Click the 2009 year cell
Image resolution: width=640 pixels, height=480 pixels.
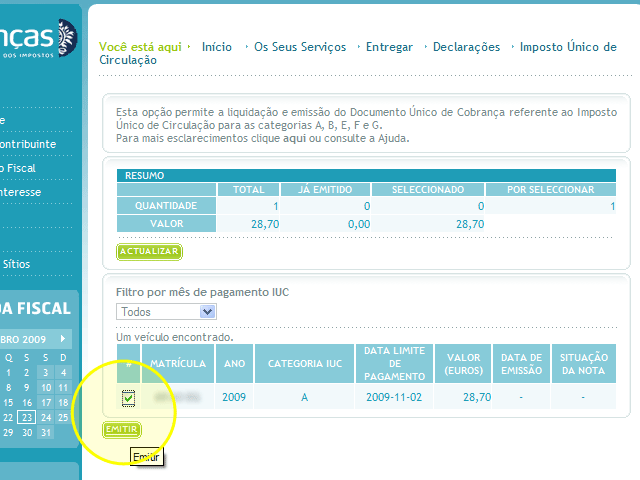point(234,397)
